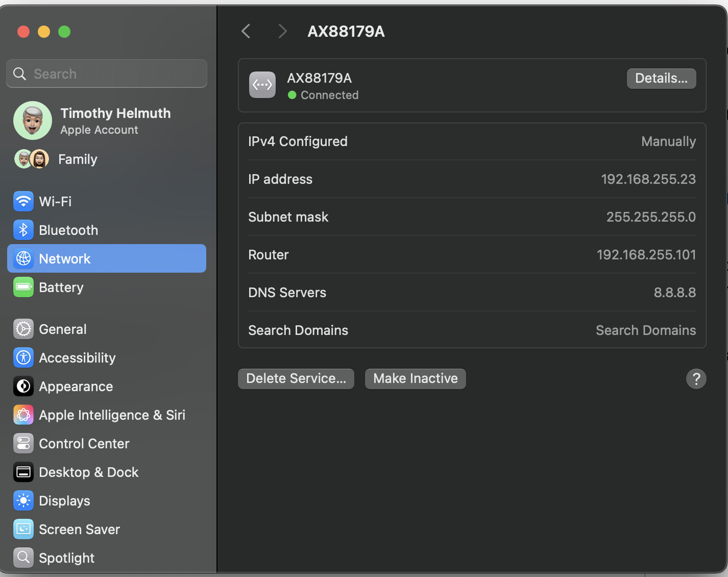This screenshot has width=728, height=577.
Task: Click the green Connected status dot
Action: 292,95
